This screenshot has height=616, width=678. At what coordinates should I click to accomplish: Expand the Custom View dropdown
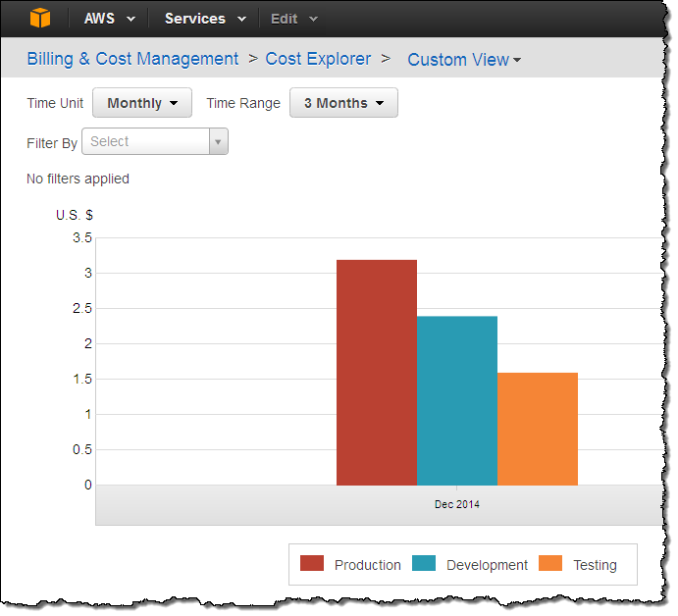click(464, 60)
